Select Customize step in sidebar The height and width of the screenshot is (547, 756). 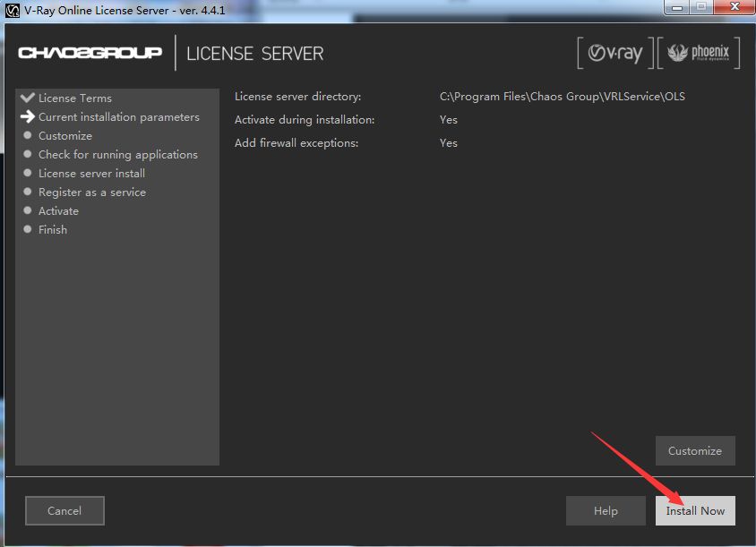coord(65,135)
